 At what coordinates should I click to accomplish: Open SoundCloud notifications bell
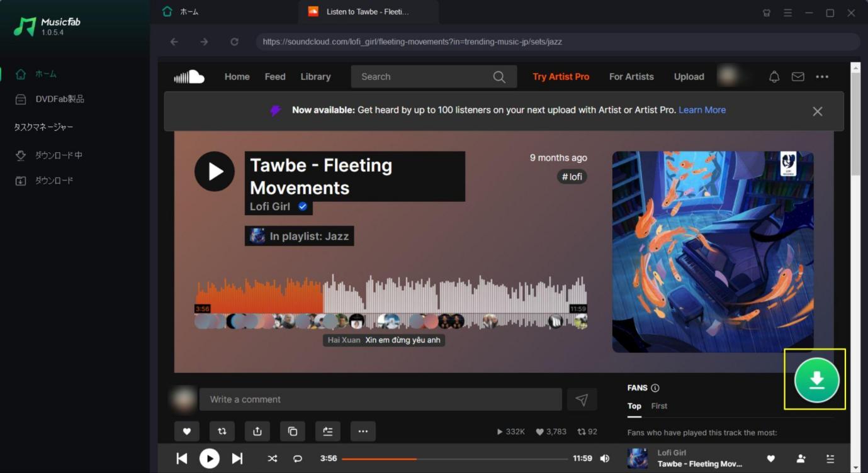point(774,77)
